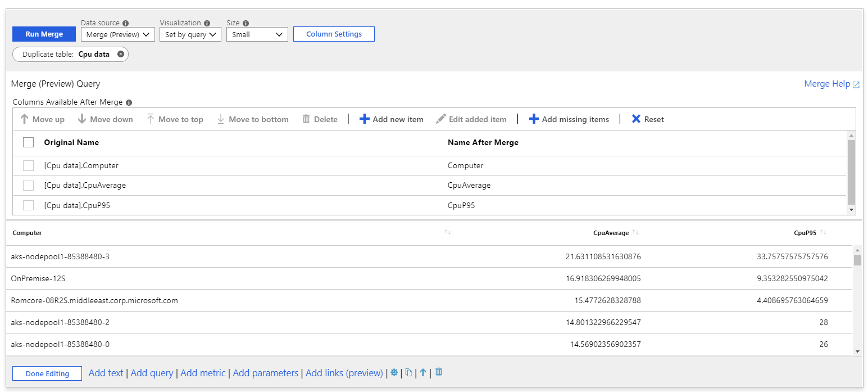Remove the Cpu data duplicate table pill

click(121, 55)
